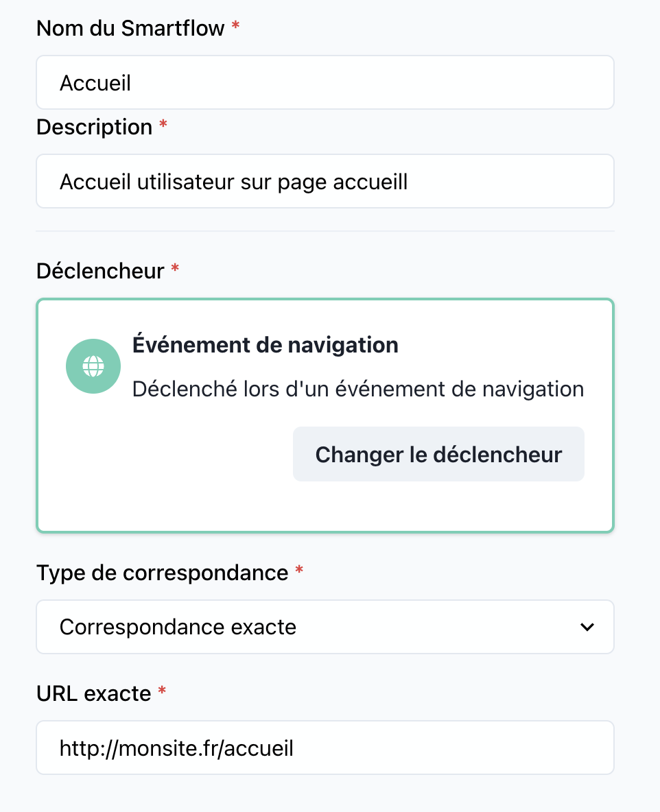This screenshot has width=660, height=812.
Task: Click the green globe navigation event icon
Action: pos(93,366)
